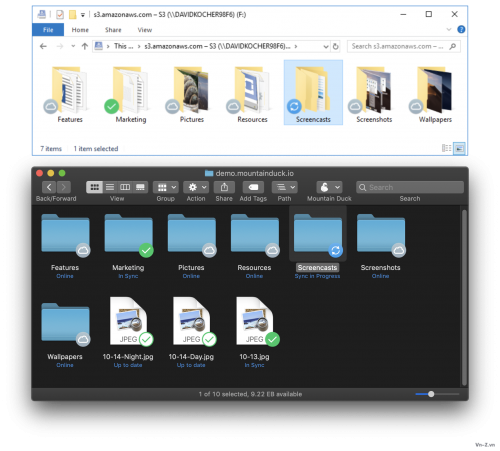The height and width of the screenshot is (451, 500).
Task: Select the 10-14-Night.jpg file
Action: point(128,332)
